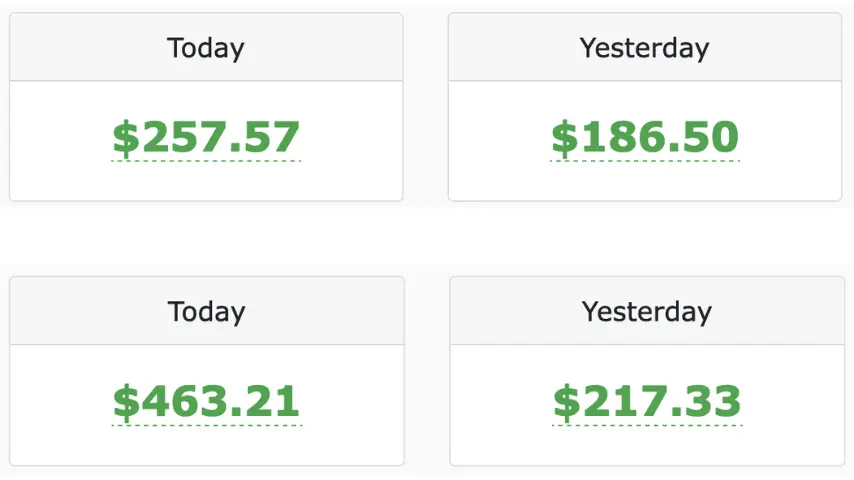This screenshot has height=480, width=854.
Task: Click the dollar sign in $217.33
Action: click(x=566, y=402)
